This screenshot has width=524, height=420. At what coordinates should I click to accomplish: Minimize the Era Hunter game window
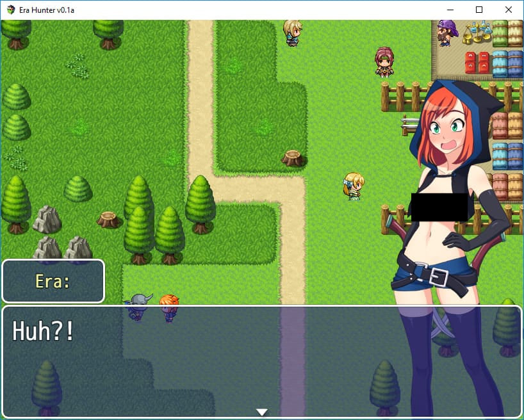pyautogui.click(x=450, y=10)
